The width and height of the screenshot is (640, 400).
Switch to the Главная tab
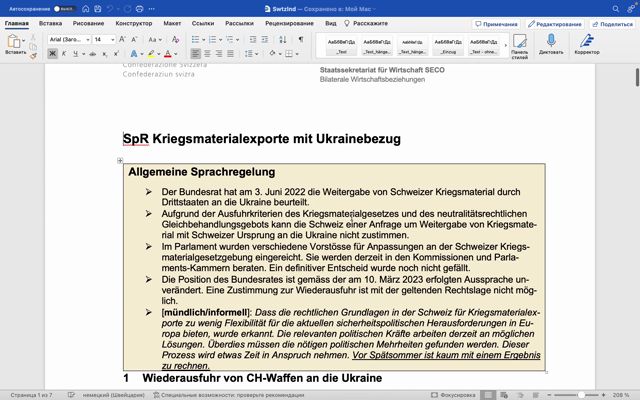tap(17, 23)
